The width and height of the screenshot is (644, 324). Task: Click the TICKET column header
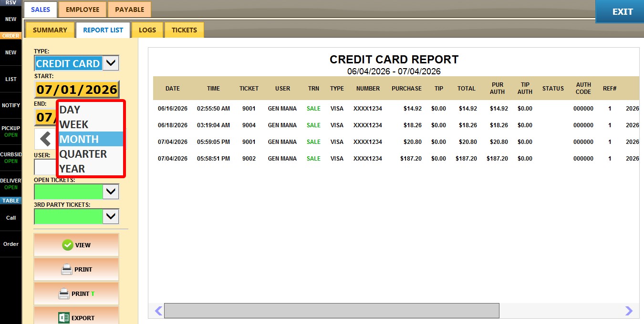click(x=249, y=88)
